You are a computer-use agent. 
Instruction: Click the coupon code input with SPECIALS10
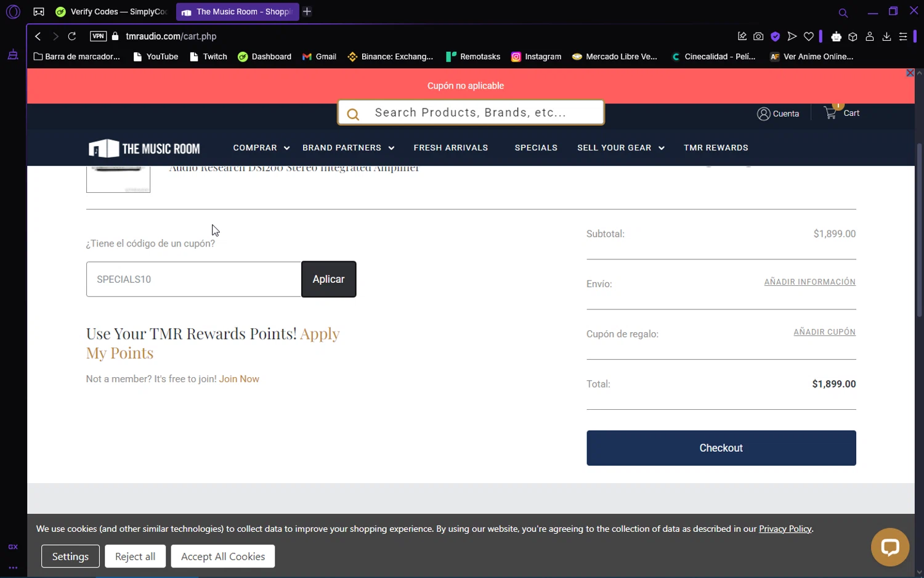(193, 279)
